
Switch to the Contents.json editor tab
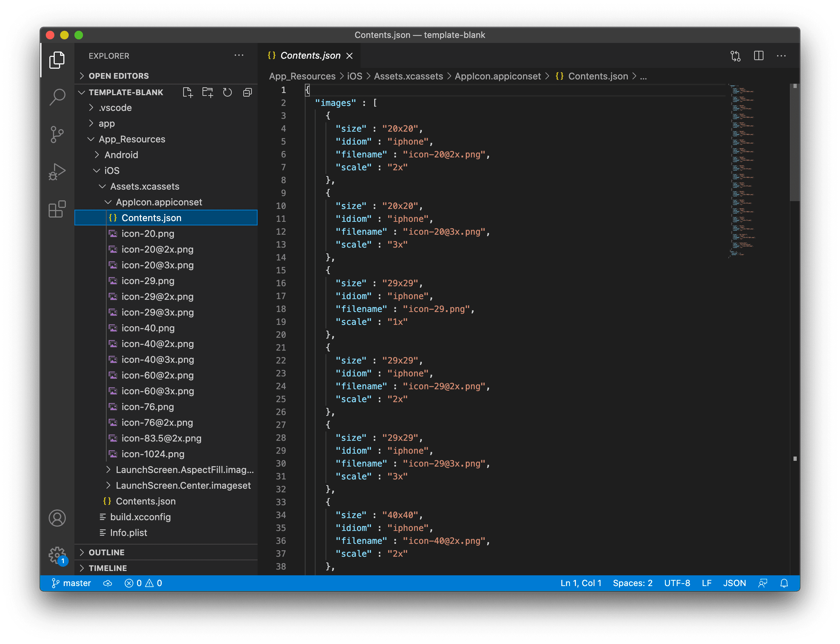coord(310,55)
